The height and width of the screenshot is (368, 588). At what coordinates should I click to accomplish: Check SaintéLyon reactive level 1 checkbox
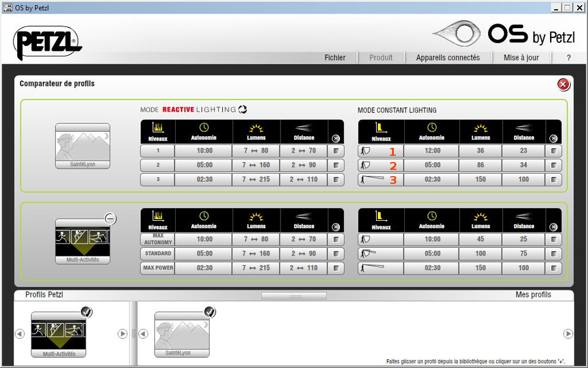point(336,151)
